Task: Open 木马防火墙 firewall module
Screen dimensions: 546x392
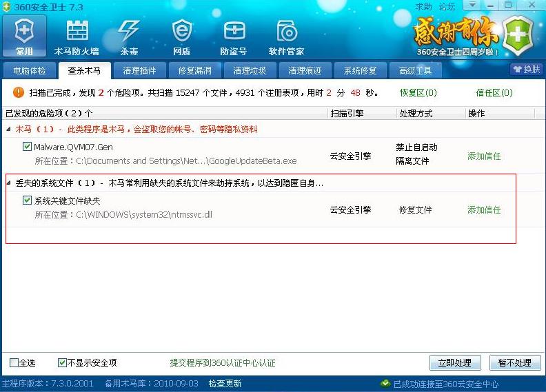Action: [77, 38]
